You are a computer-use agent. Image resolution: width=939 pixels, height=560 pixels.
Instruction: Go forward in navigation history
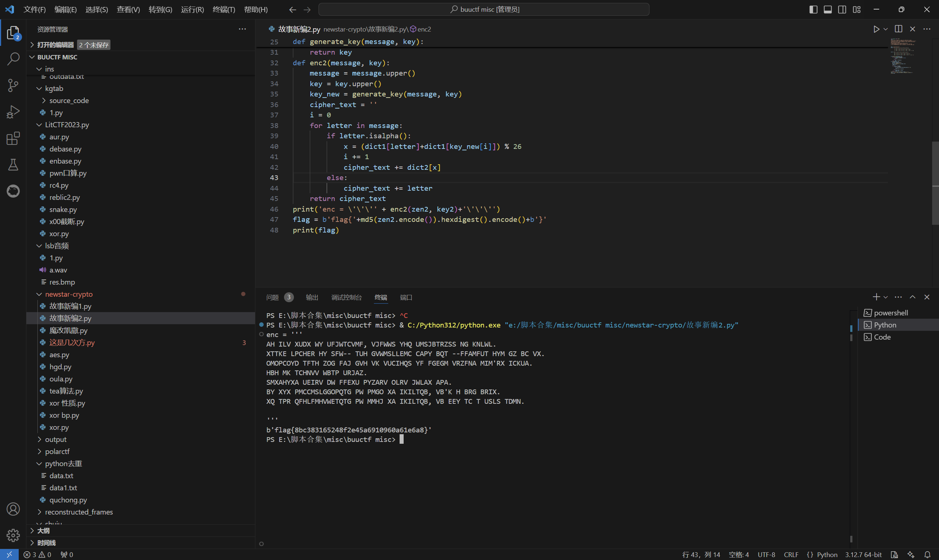click(x=307, y=10)
